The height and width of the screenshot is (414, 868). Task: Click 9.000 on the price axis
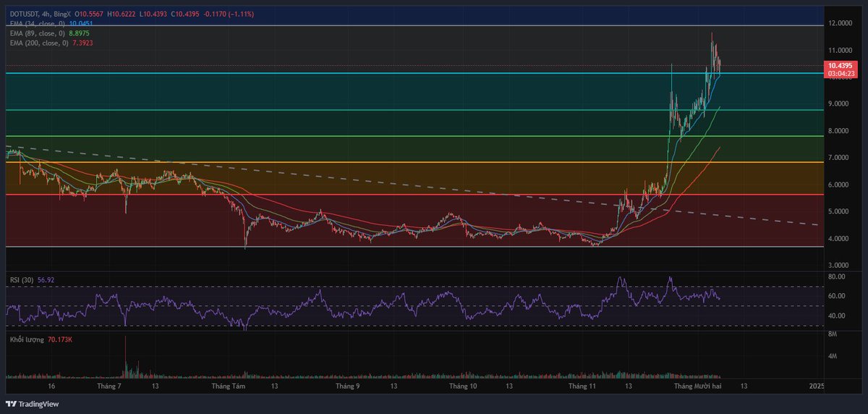pos(838,104)
